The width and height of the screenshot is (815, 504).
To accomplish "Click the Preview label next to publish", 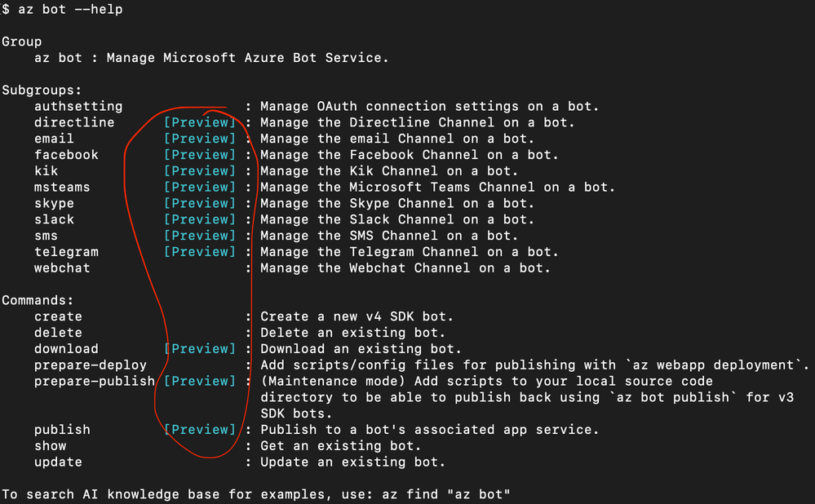I will (x=200, y=430).
